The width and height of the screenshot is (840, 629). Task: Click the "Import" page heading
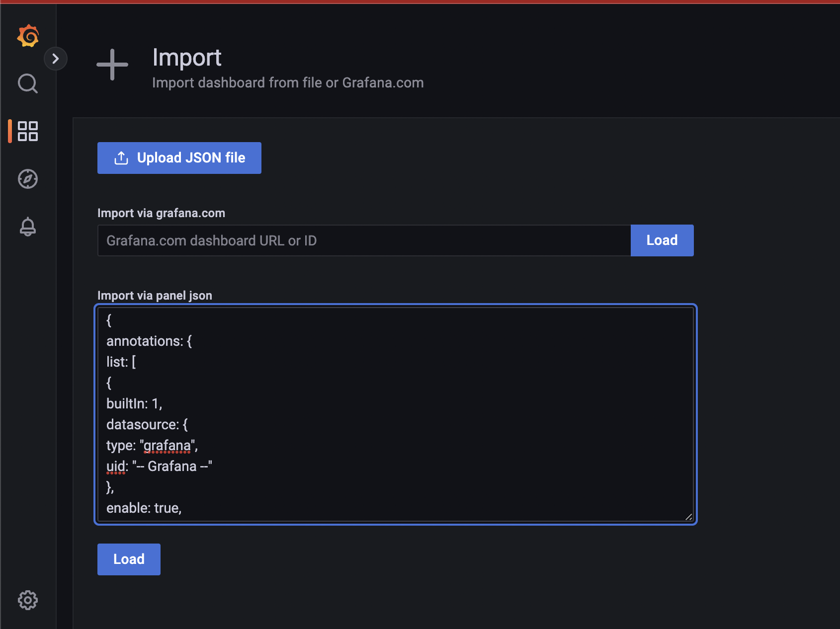point(187,58)
